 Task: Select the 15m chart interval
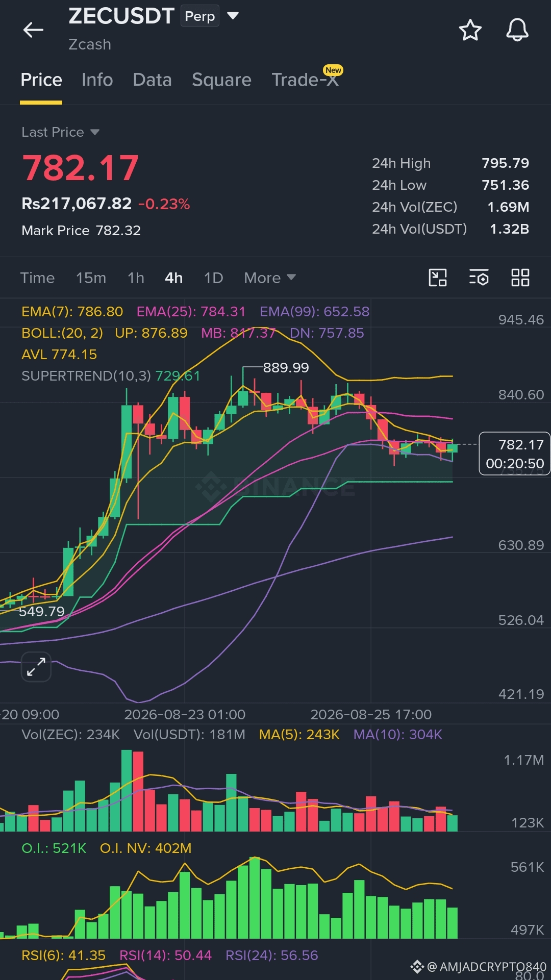click(91, 278)
